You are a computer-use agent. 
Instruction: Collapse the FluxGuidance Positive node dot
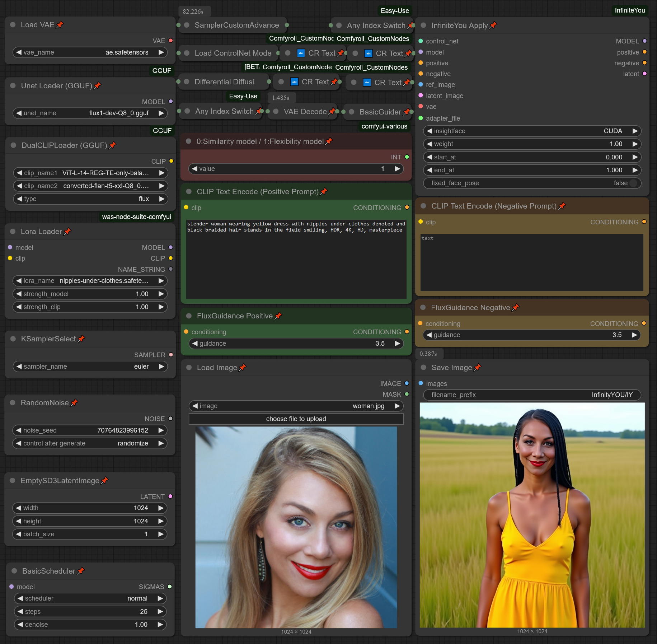(189, 316)
